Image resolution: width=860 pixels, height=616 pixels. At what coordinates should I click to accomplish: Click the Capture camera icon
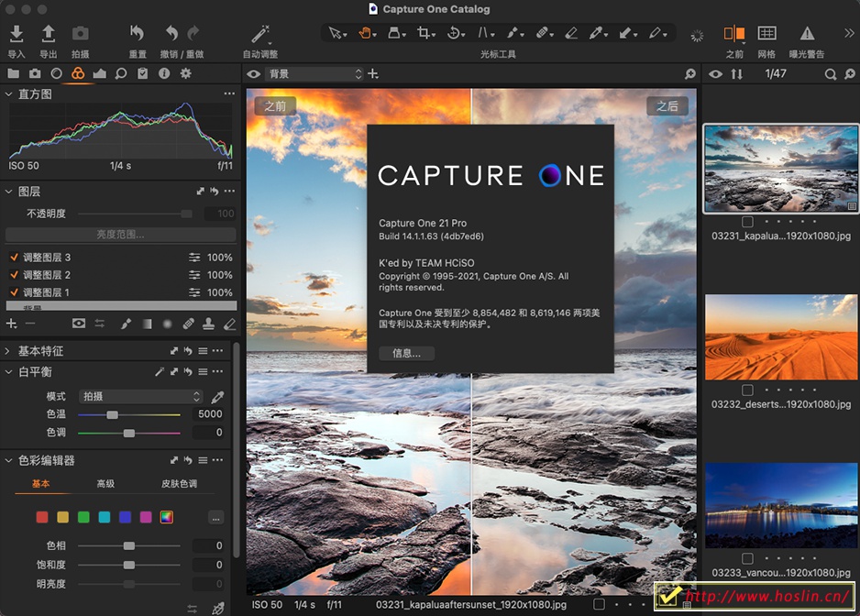tap(81, 35)
